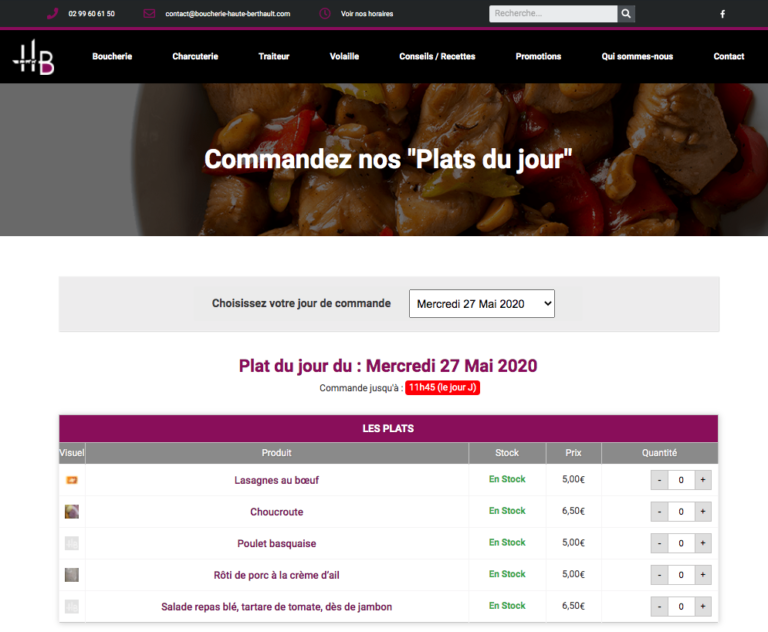Open the order day dropdown
768x632 pixels.
[x=481, y=304]
